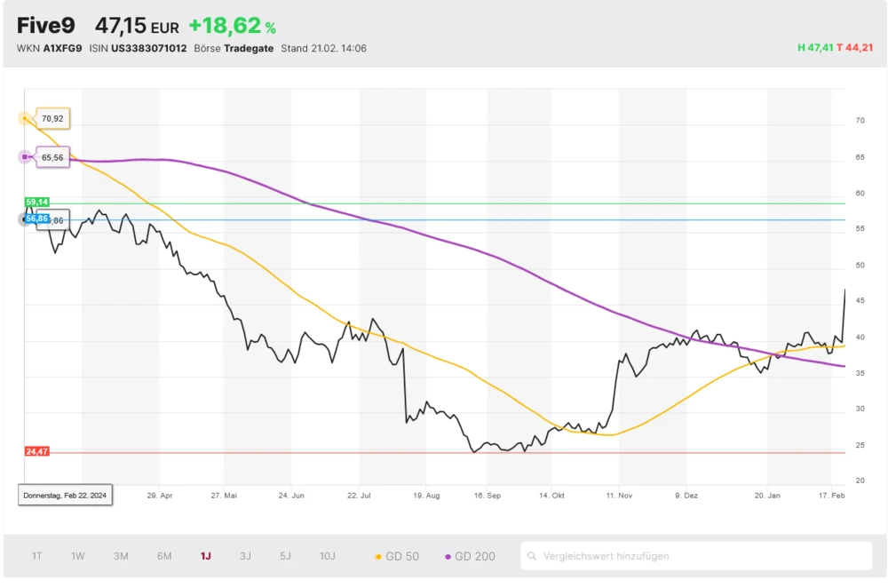Select the 1W time range
The image size is (888, 588).
point(78,556)
